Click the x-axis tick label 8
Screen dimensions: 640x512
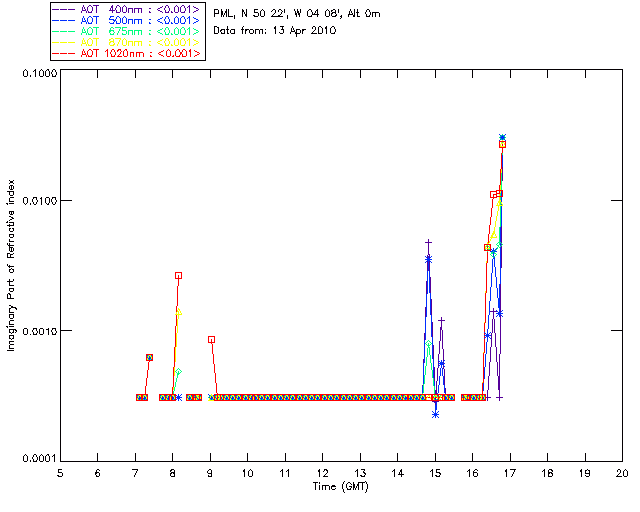click(173, 473)
